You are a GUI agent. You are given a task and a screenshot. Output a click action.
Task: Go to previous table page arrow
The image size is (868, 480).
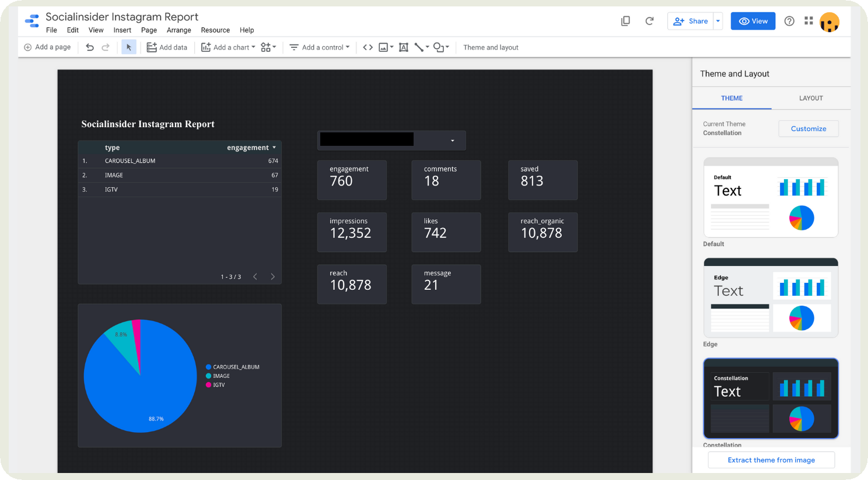(255, 276)
